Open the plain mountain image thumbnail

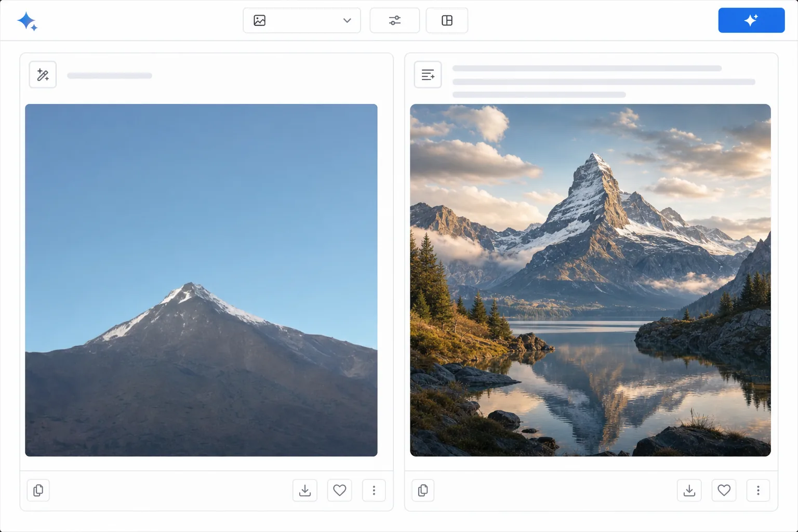pos(201,280)
